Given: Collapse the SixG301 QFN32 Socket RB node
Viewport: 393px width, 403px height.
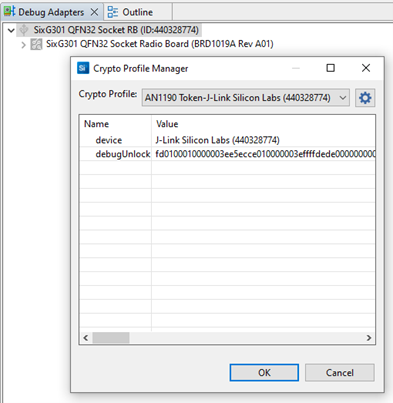Looking at the screenshot, I should pyautogui.click(x=11, y=30).
